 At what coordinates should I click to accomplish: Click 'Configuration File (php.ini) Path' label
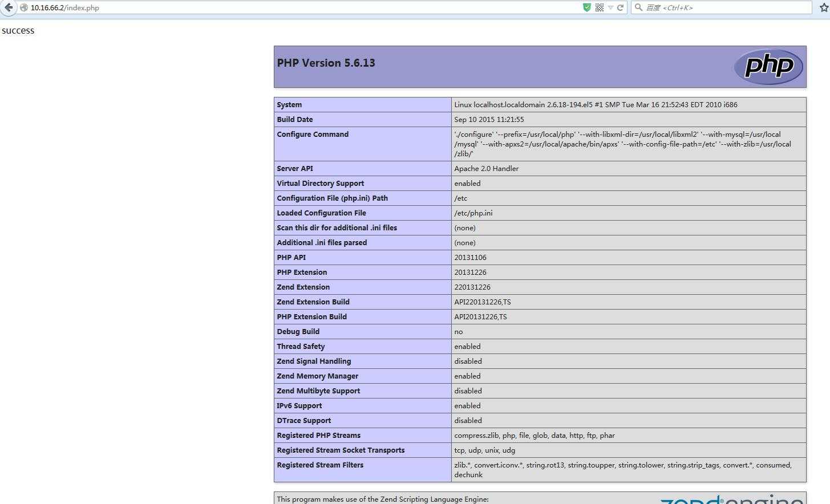point(333,198)
